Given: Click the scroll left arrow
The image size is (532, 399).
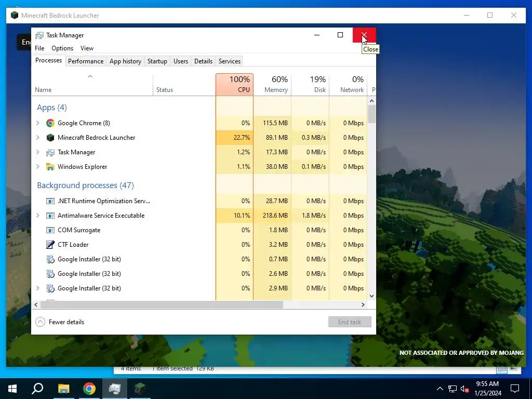Looking at the screenshot, I should [x=36, y=304].
